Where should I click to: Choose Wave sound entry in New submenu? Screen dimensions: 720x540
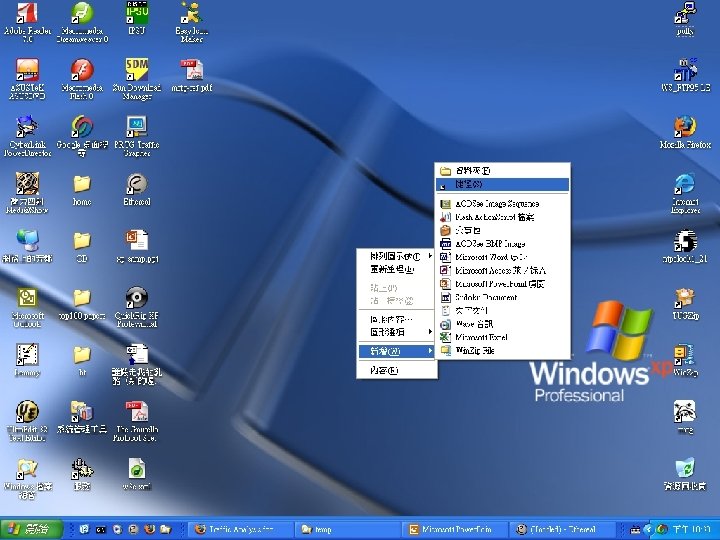(x=502, y=324)
